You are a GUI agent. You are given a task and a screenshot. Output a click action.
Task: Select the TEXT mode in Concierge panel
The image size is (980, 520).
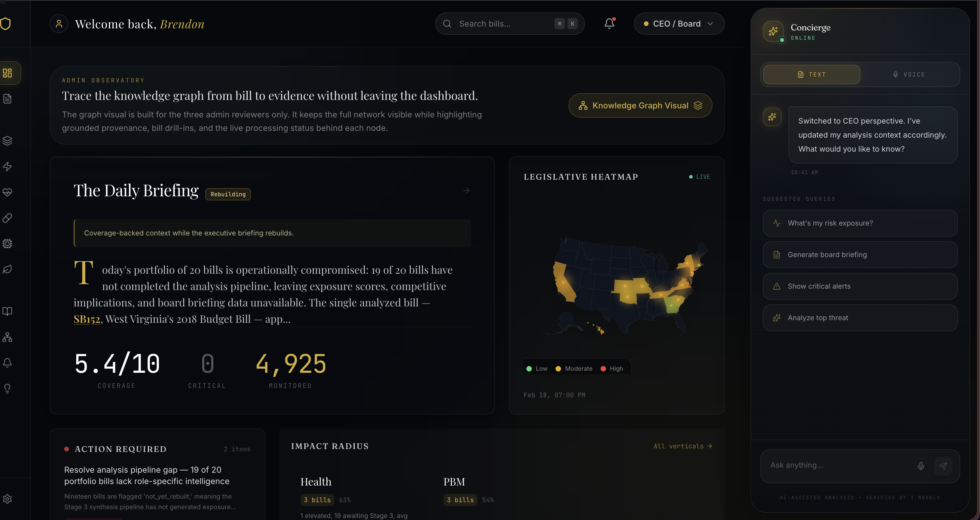pos(812,74)
